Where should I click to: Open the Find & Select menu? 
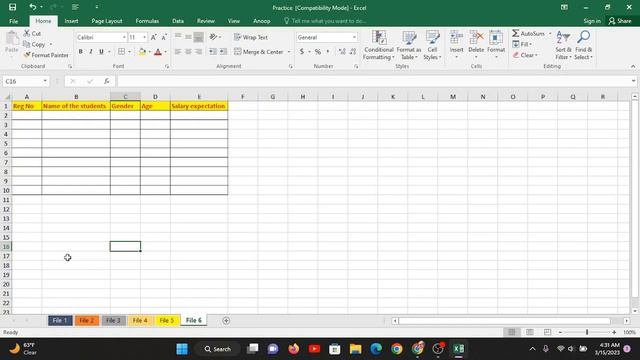584,45
